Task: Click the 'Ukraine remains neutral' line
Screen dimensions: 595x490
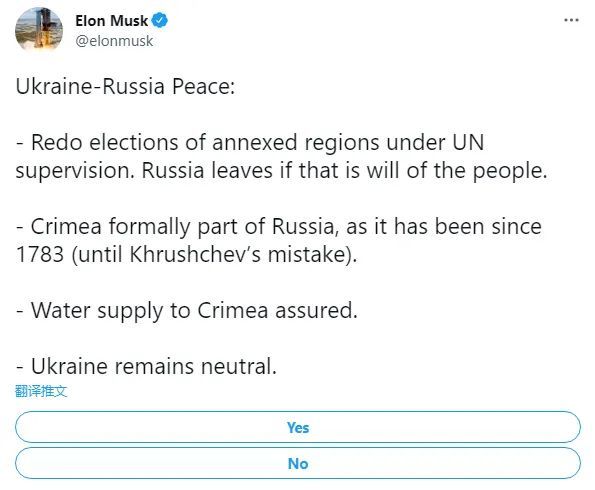Action: tap(146, 367)
